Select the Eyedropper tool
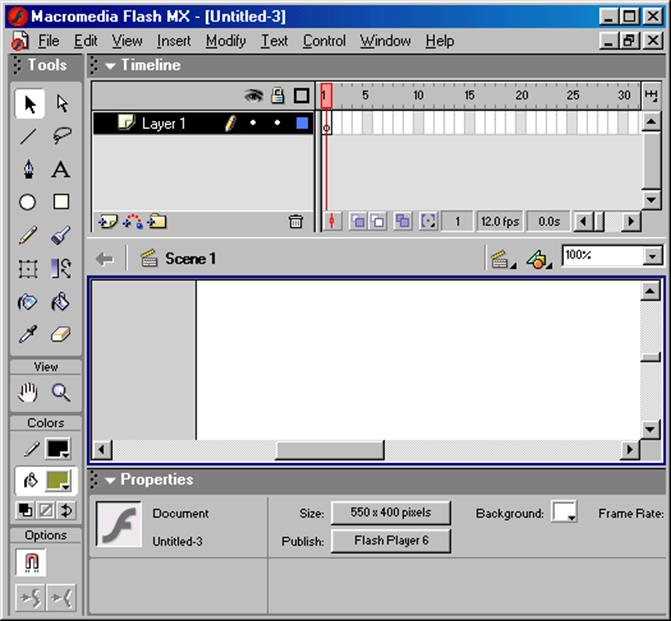Viewport: 671px width, 621px height. 28,335
